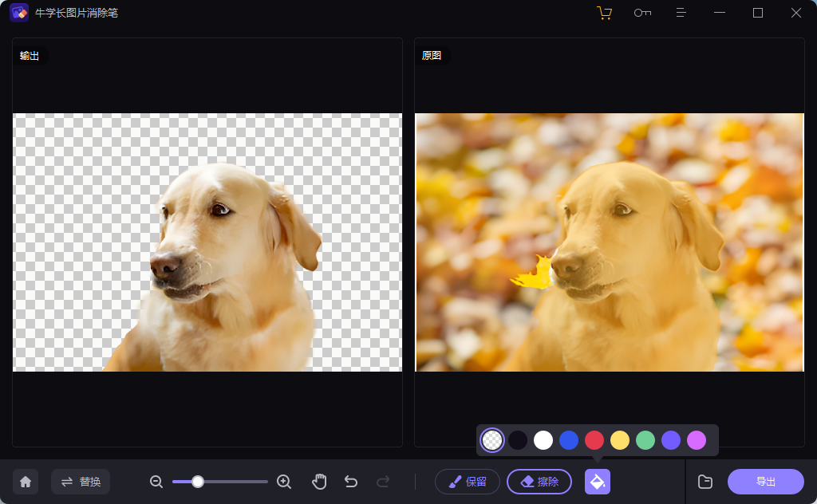Choose the pink magenta background swatch
Screen dimensions: 817x504
click(x=697, y=440)
